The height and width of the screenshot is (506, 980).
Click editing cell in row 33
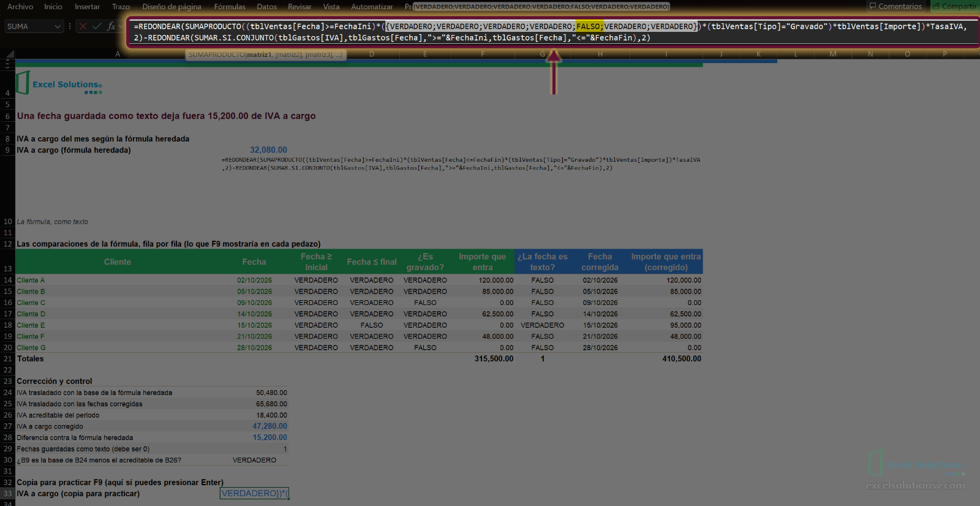coord(254,494)
